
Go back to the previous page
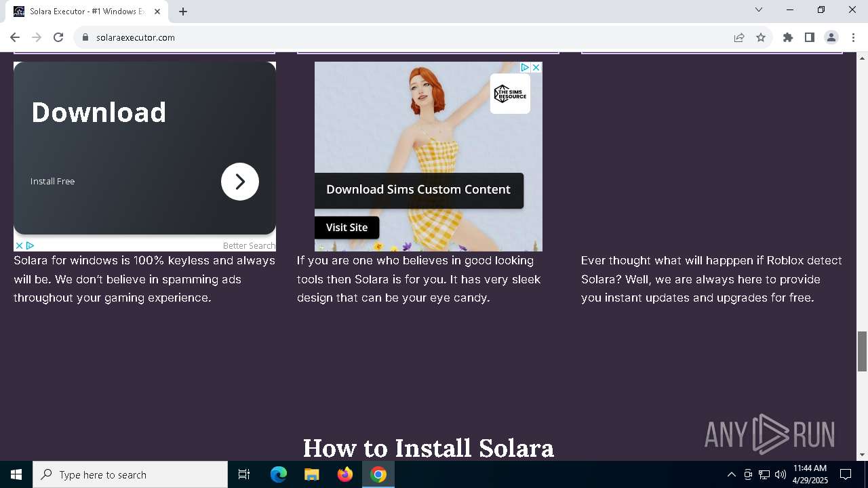[x=15, y=37]
